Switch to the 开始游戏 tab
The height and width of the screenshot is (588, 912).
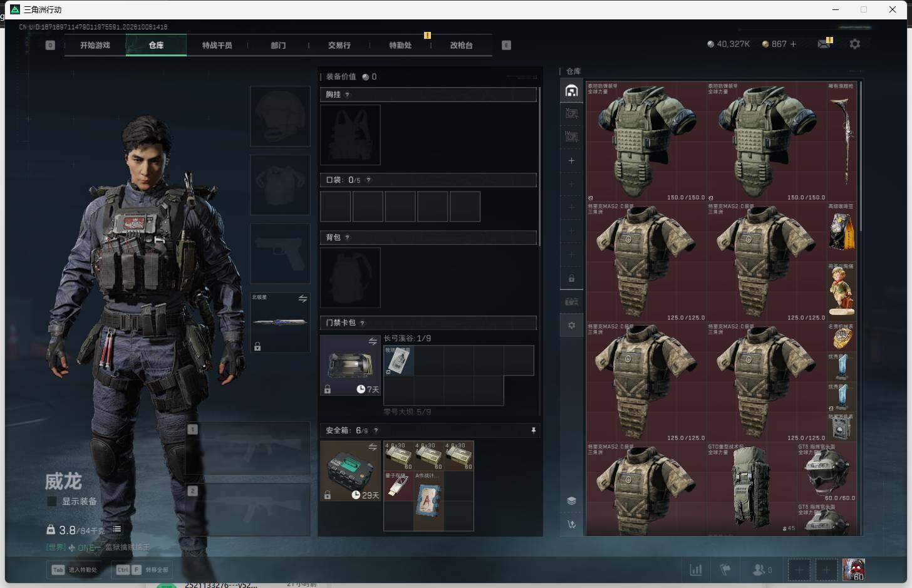point(95,45)
